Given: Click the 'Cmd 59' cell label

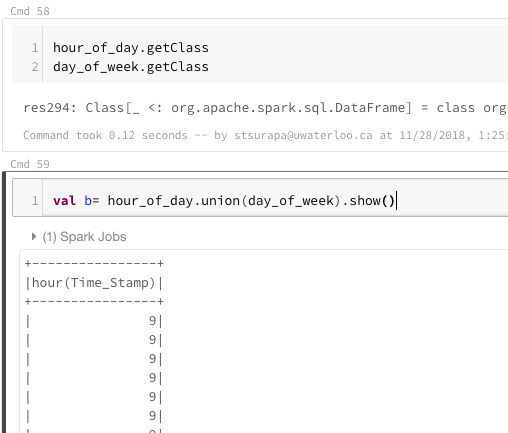Looking at the screenshot, I should click(x=30, y=164).
